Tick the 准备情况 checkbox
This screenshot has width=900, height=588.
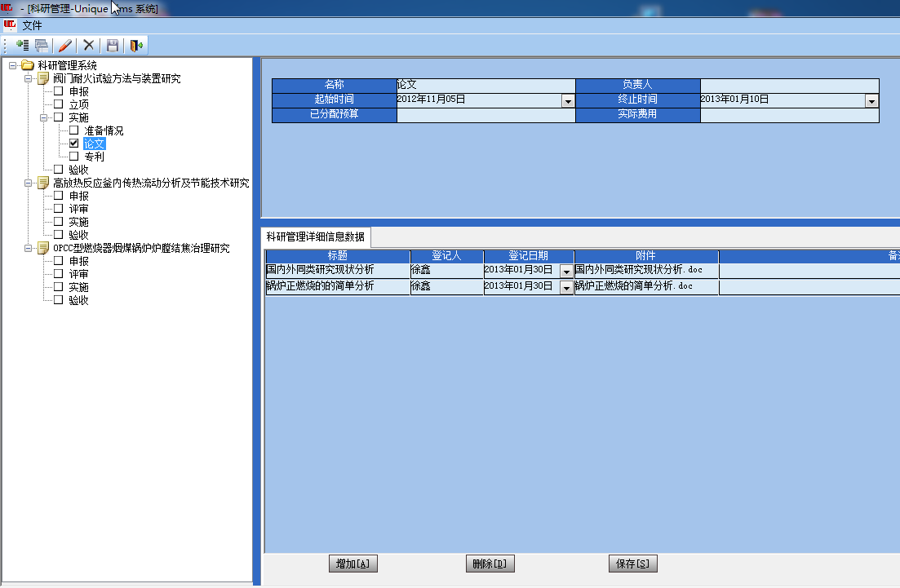click(74, 130)
